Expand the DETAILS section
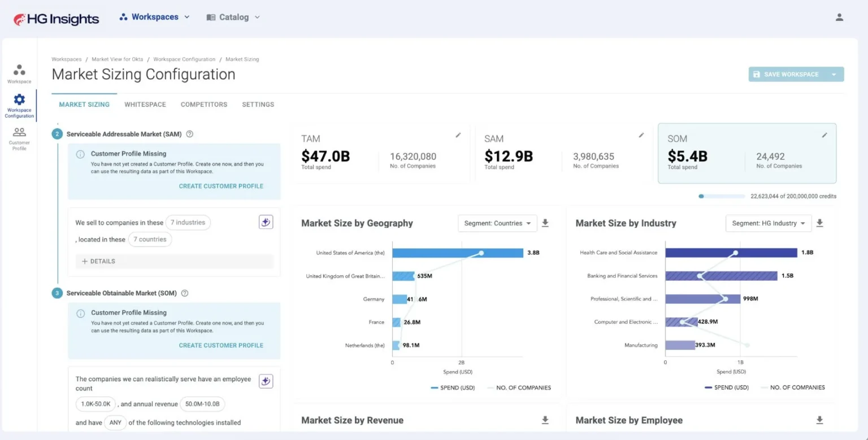This screenshot has width=868, height=440. pos(175,261)
